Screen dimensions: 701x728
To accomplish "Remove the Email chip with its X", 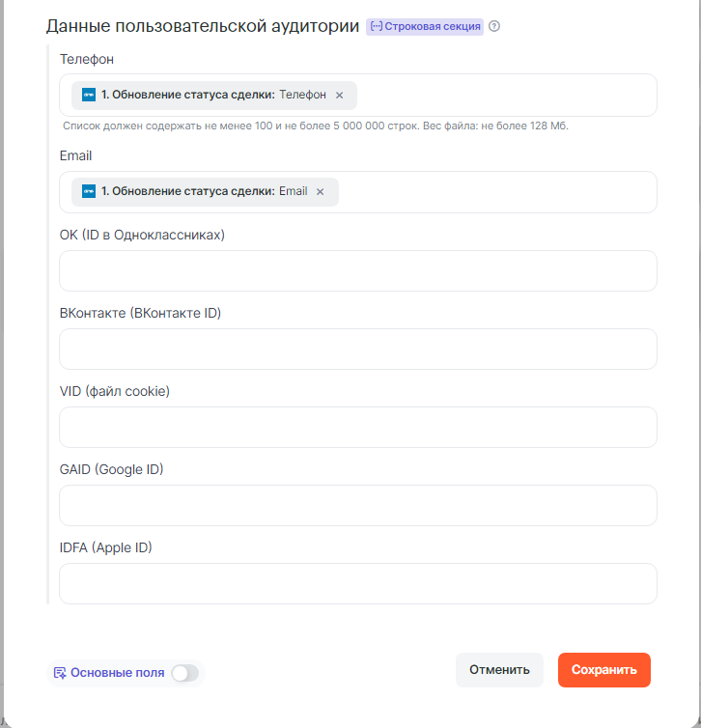I will click(321, 192).
